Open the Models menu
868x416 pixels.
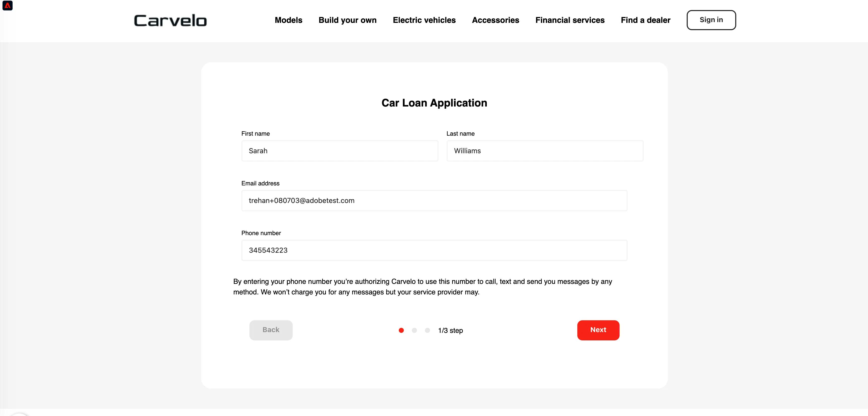coord(288,20)
